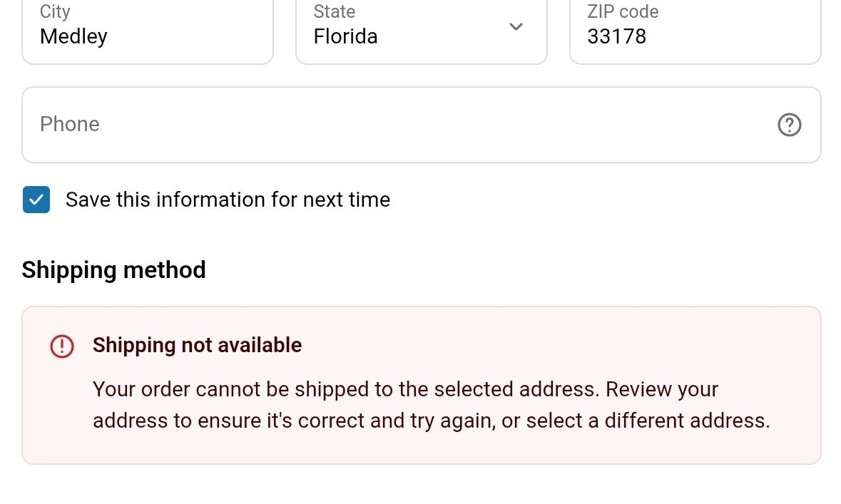Click the shipping error description text
This screenshot has height=504, width=841.
431,405
